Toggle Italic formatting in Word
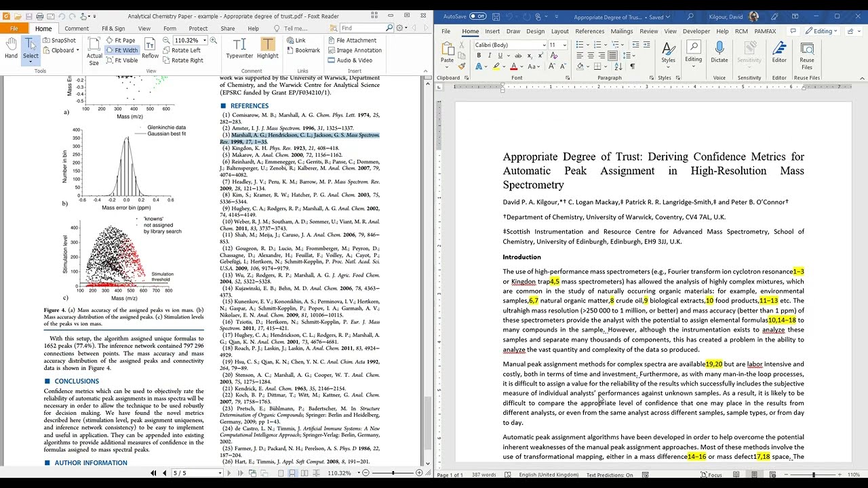Viewport: 868px width, 488px height. 488,56
